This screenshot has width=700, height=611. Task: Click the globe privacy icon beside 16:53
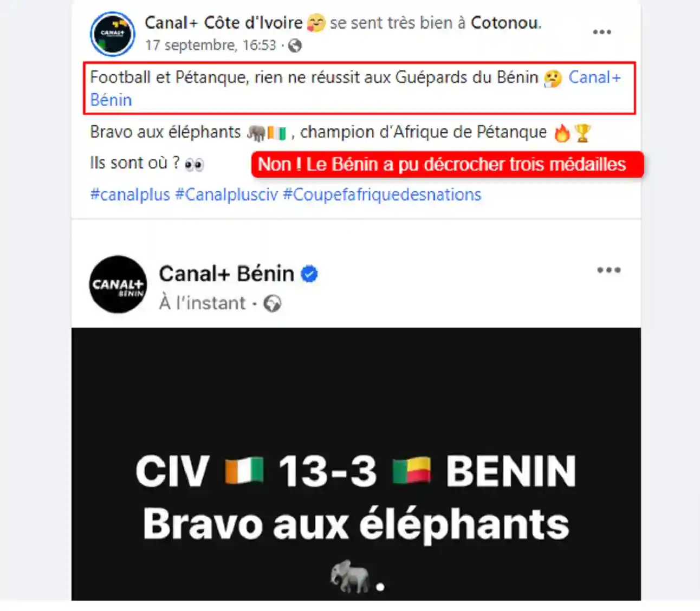tap(295, 45)
